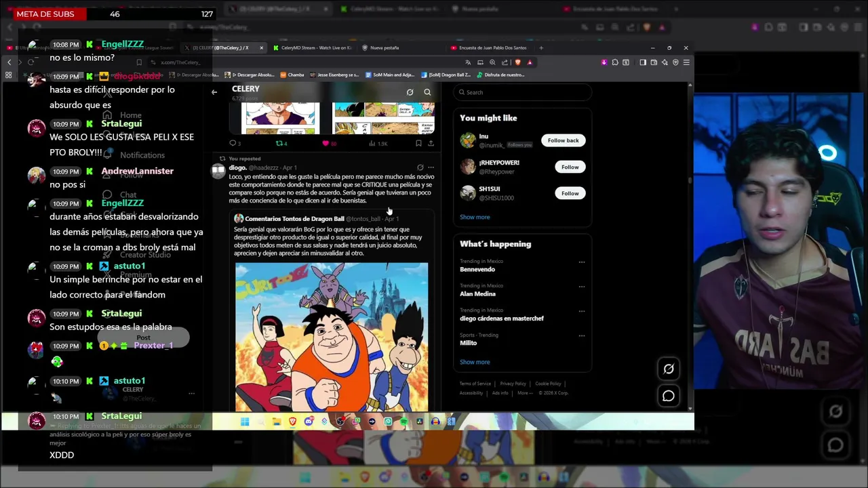Image resolution: width=868 pixels, height=488 pixels.
Task: Open Windows Start button on taskbar
Action: click(x=245, y=422)
